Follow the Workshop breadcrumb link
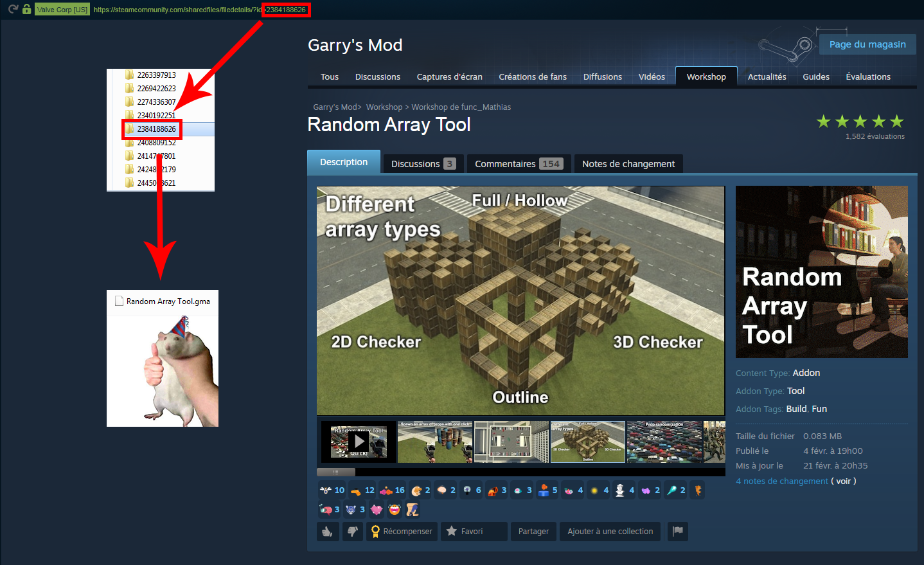 point(384,107)
